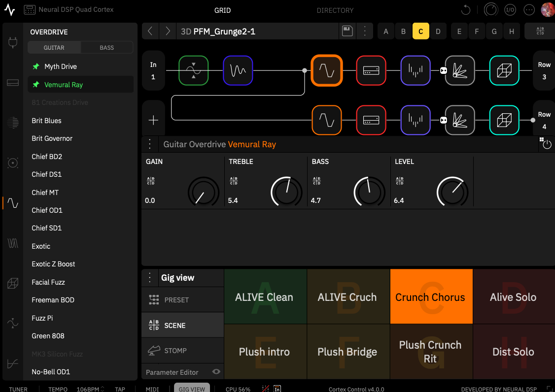Open the overdrive waveform category in sidebar
This screenshot has height=392, width=555.
click(13, 203)
